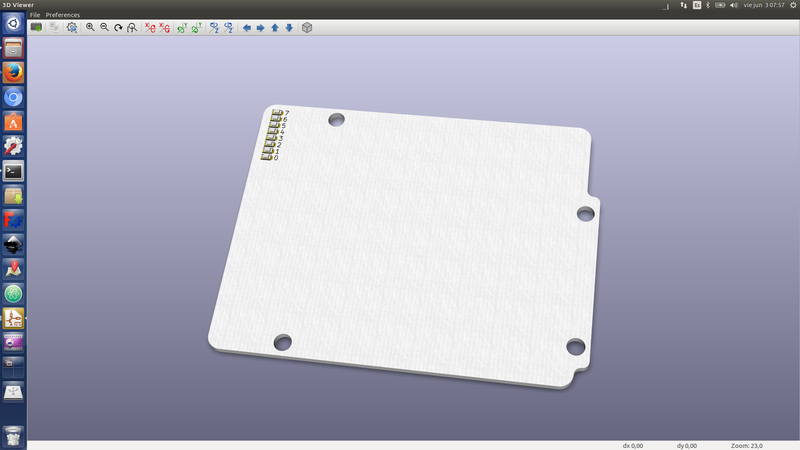Open the system session gear menu
This screenshot has height=450, width=800.
[792, 5]
